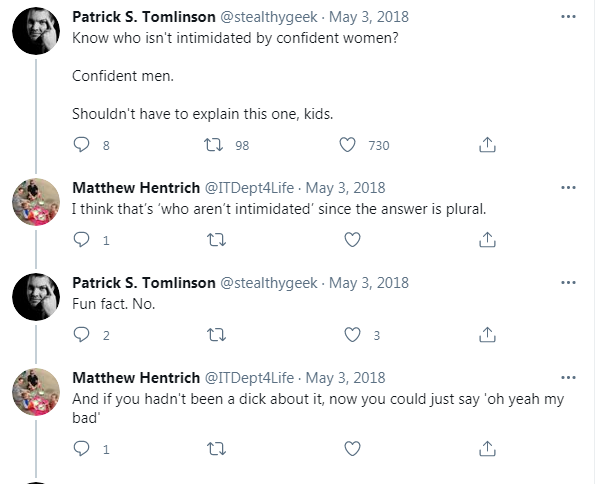The width and height of the screenshot is (607, 484).
Task: Share the 'answer is plural' tweet
Action: 487,239
